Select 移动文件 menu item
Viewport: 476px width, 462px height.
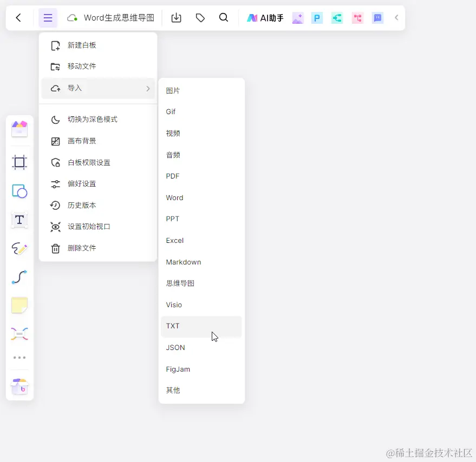click(98, 67)
